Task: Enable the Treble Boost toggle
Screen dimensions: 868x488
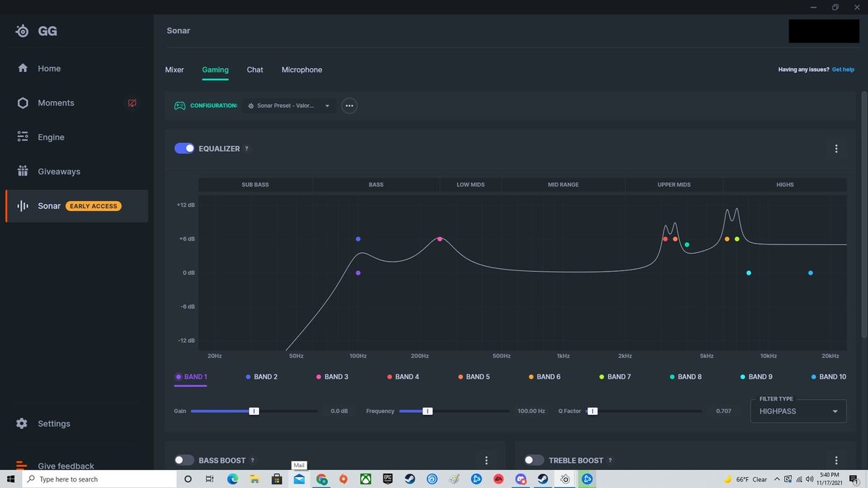Action: click(534, 461)
